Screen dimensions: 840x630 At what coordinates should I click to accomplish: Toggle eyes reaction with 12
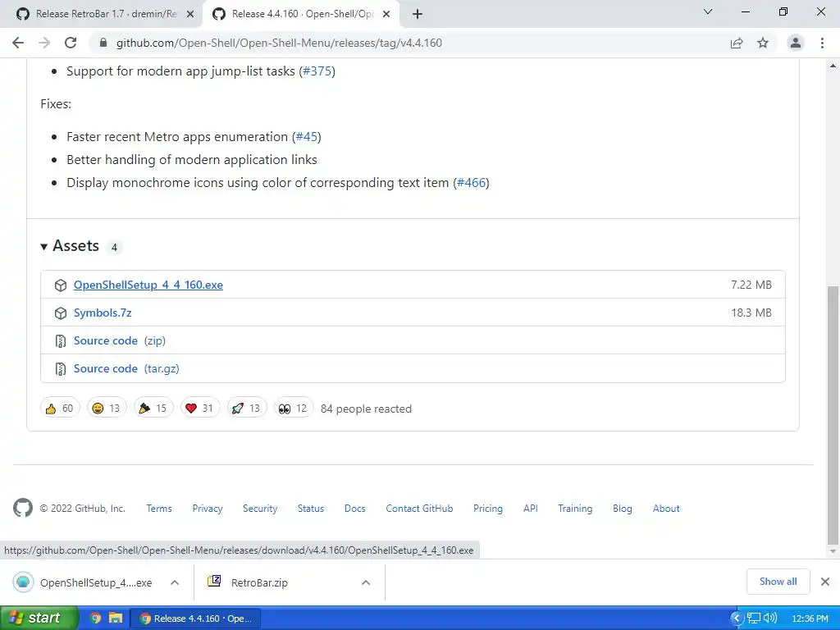point(294,409)
